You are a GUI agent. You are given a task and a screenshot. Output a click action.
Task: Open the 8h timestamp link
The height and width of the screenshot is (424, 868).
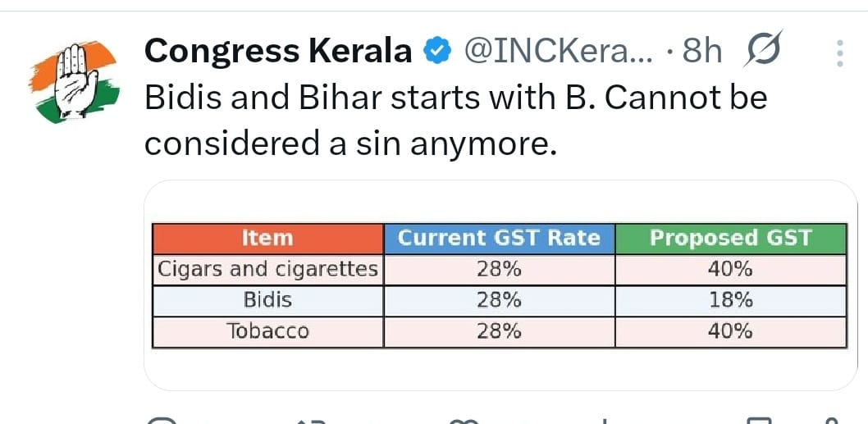(702, 52)
